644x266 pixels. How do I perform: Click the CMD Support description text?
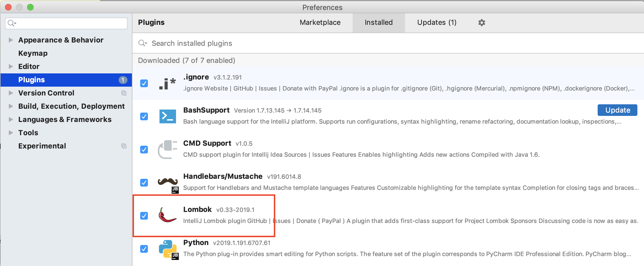pyautogui.click(x=361, y=155)
